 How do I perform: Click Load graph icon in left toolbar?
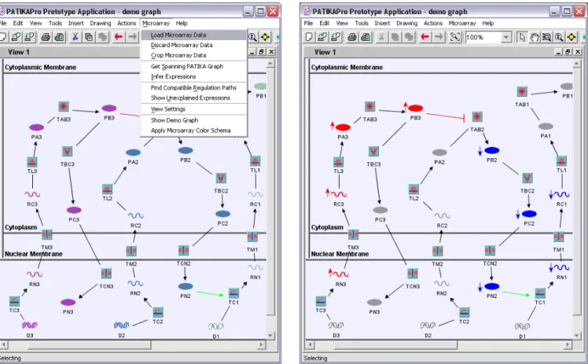point(16,37)
